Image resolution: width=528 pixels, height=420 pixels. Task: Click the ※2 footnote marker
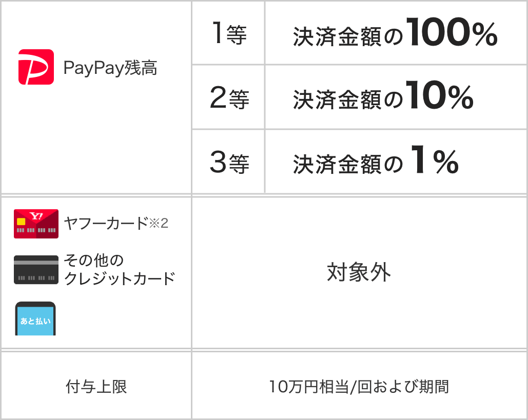point(159,224)
